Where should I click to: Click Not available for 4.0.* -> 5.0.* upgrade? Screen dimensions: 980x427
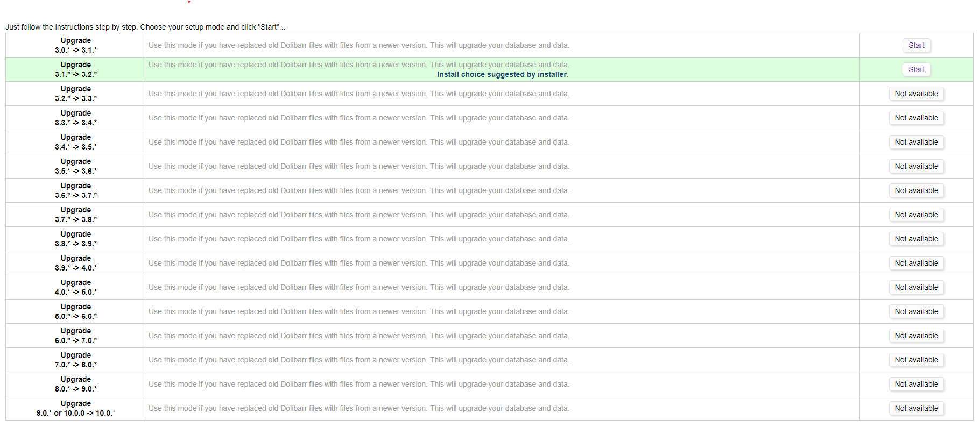pos(916,287)
